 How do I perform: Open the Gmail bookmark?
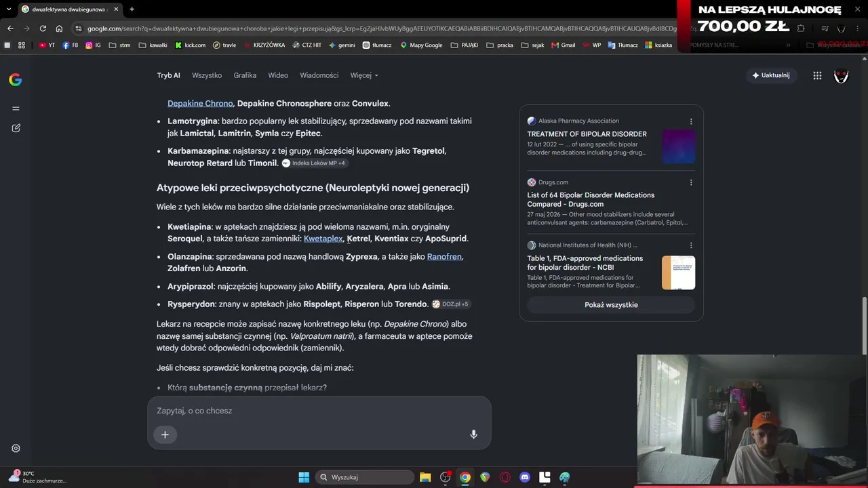click(563, 45)
